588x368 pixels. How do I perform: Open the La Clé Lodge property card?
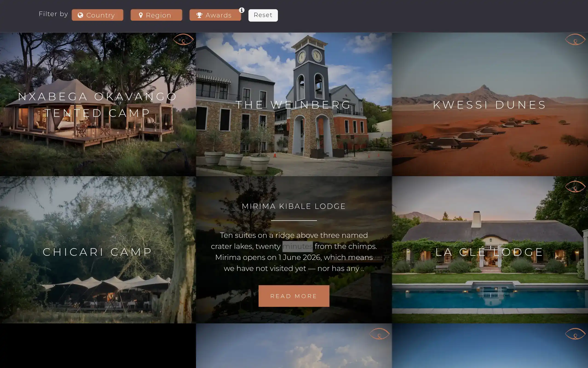coord(490,250)
